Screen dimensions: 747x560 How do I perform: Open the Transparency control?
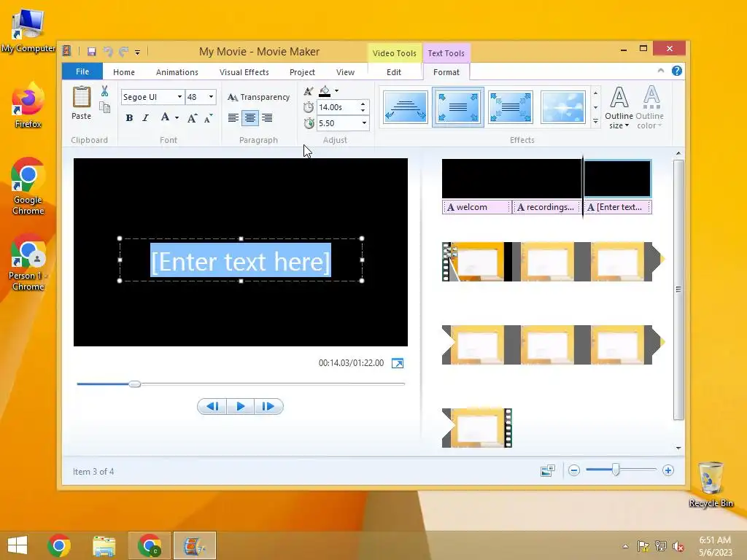(259, 97)
